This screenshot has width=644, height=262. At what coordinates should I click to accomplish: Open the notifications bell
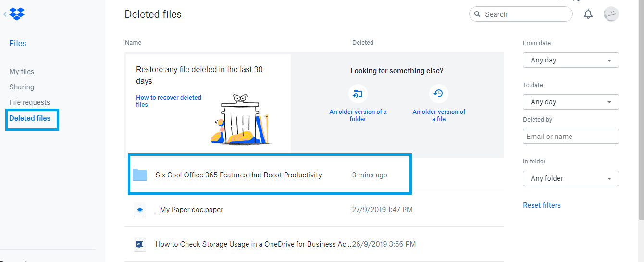pos(588,14)
